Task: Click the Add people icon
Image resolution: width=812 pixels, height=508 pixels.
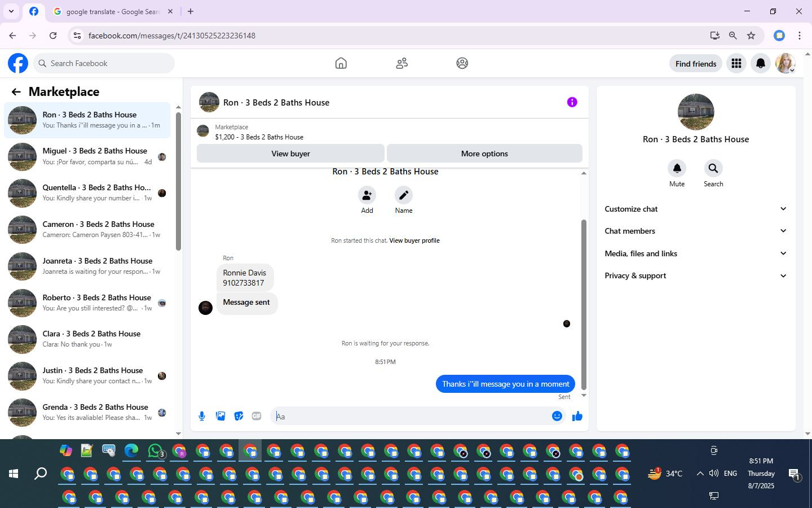Action: point(367,195)
